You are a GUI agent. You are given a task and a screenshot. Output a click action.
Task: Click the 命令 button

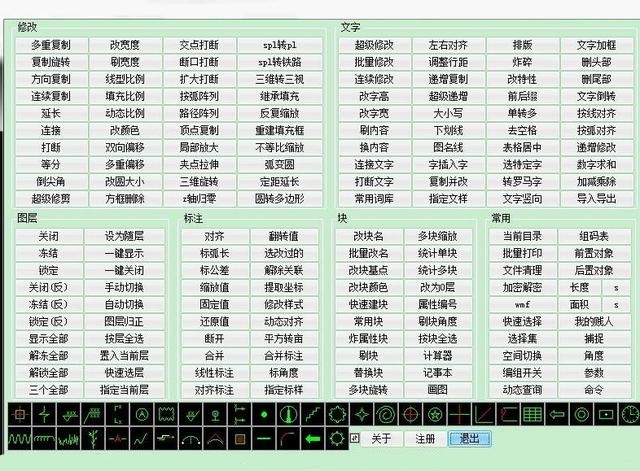594,390
